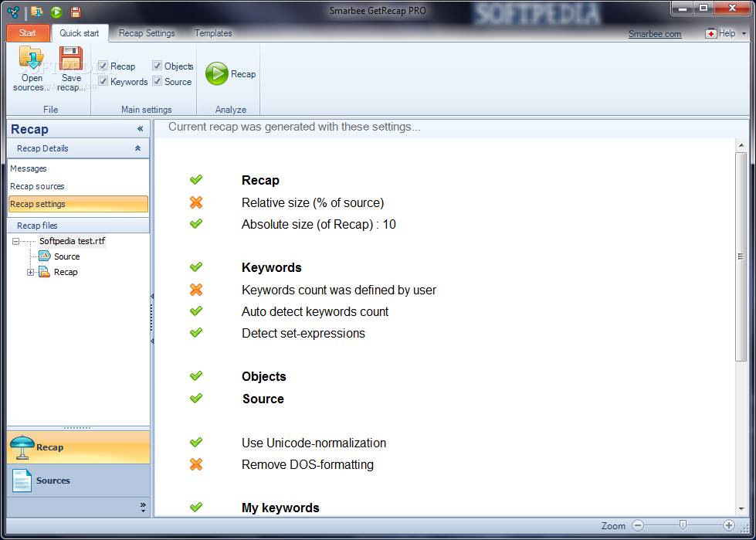This screenshot has width=756, height=540.
Task: Click the Zoom slider handle
Action: coord(682,525)
